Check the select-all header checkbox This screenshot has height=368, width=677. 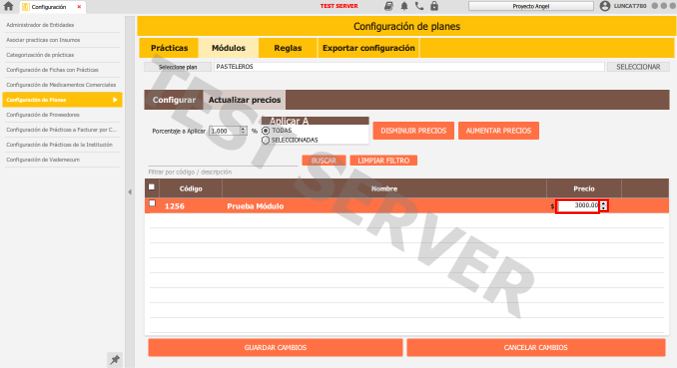pyautogui.click(x=152, y=187)
